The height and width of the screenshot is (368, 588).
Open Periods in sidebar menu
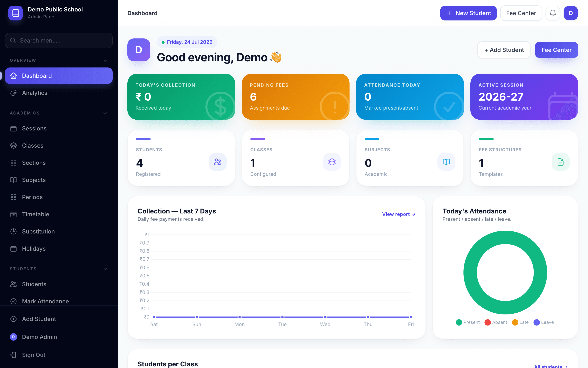click(59, 197)
